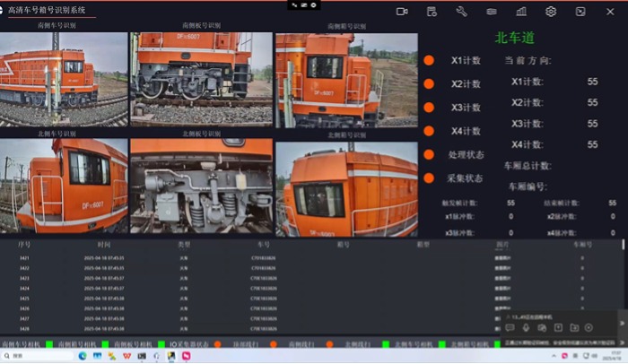This screenshot has width=628, height=364.
Task: Click the orange X1计数 indicator
Action: (429, 60)
